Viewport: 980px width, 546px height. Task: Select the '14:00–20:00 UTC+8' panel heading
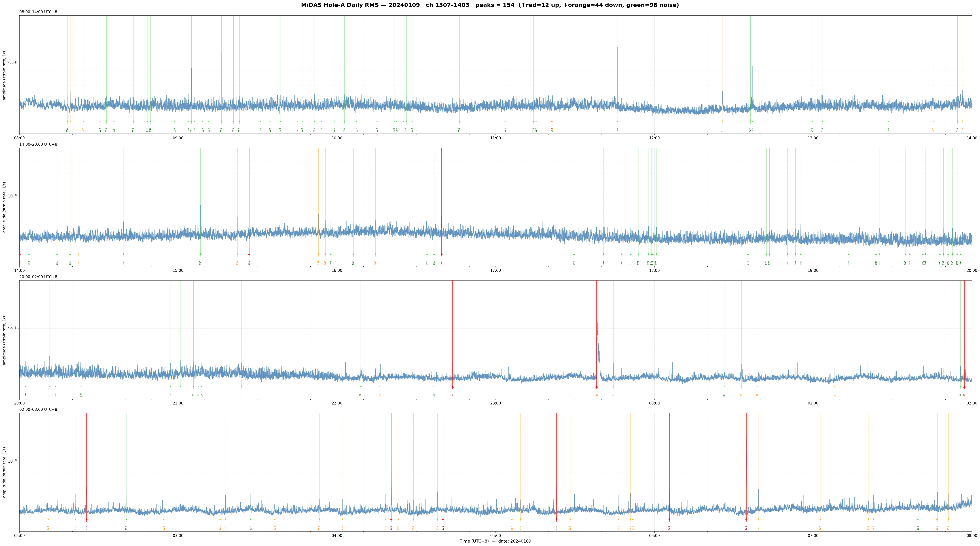[38, 145]
